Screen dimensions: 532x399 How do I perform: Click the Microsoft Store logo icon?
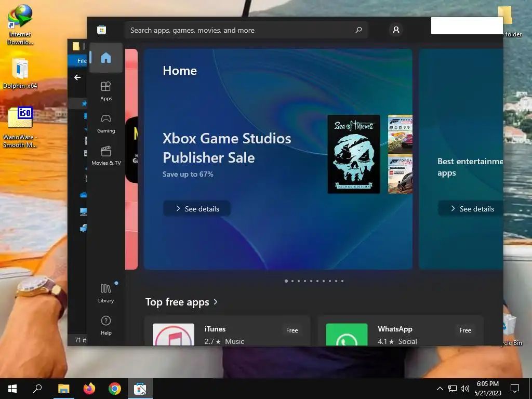click(101, 30)
